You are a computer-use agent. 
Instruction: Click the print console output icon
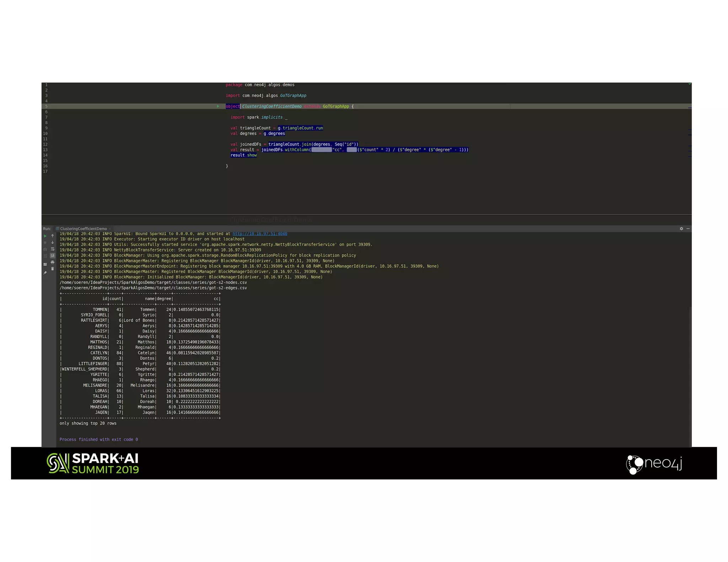[x=53, y=262]
